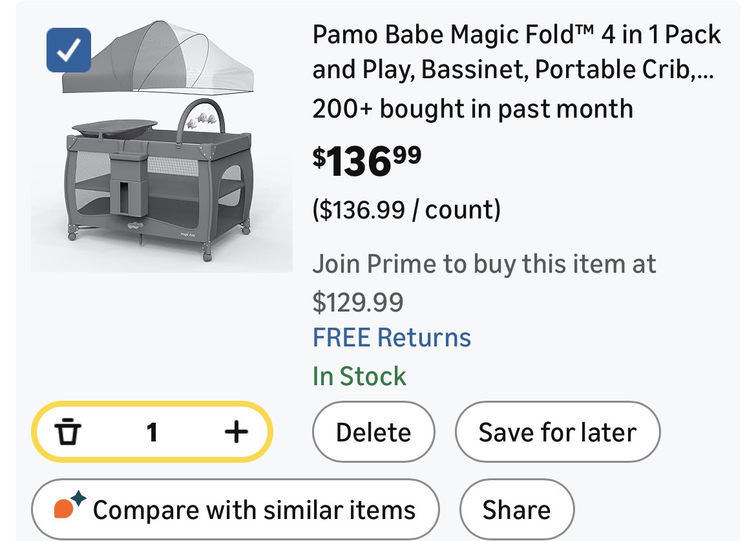Viewport: 756px width, 541px height.
Task: Uncheck the blue item selection checkbox
Action: coord(68,50)
